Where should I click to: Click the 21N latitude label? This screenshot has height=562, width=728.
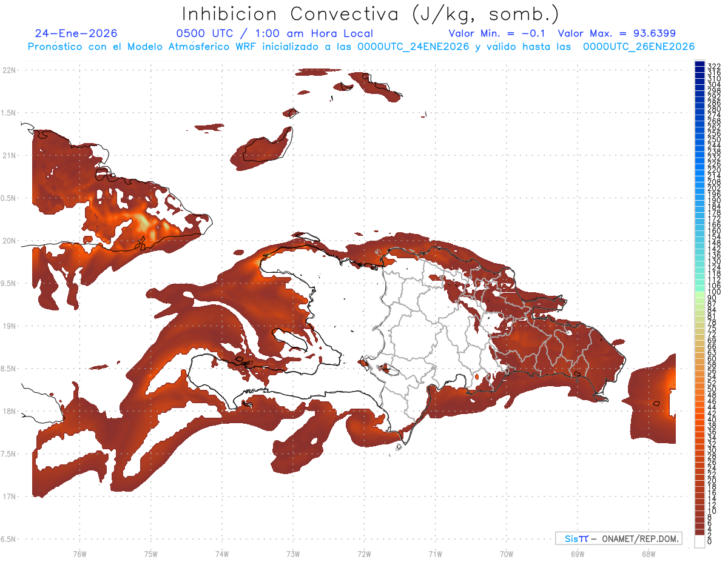pos(9,156)
